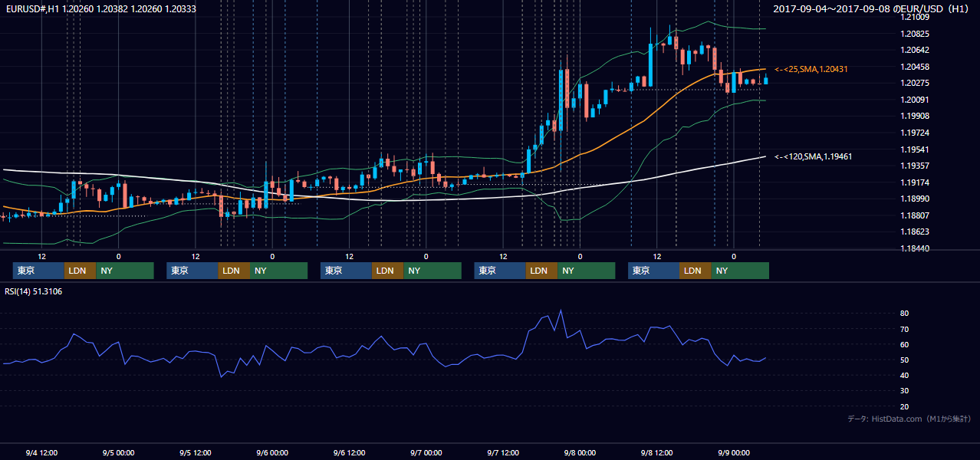The height and width of the screenshot is (460, 980).
Task: Click RSI scale level 20
Action: pyautogui.click(x=905, y=406)
